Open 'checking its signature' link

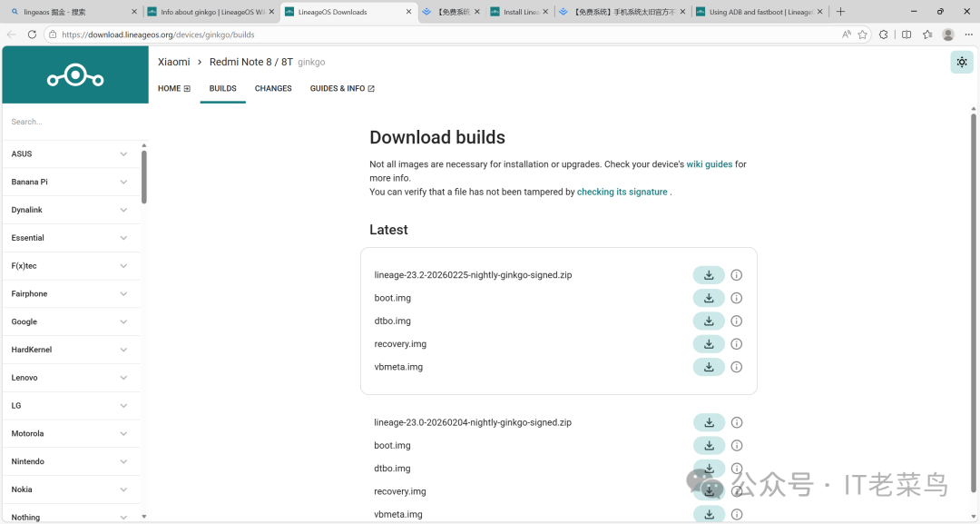[x=622, y=192]
